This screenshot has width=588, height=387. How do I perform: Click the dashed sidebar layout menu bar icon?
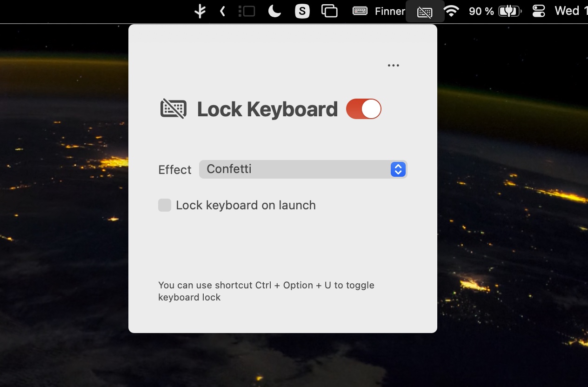point(247,11)
